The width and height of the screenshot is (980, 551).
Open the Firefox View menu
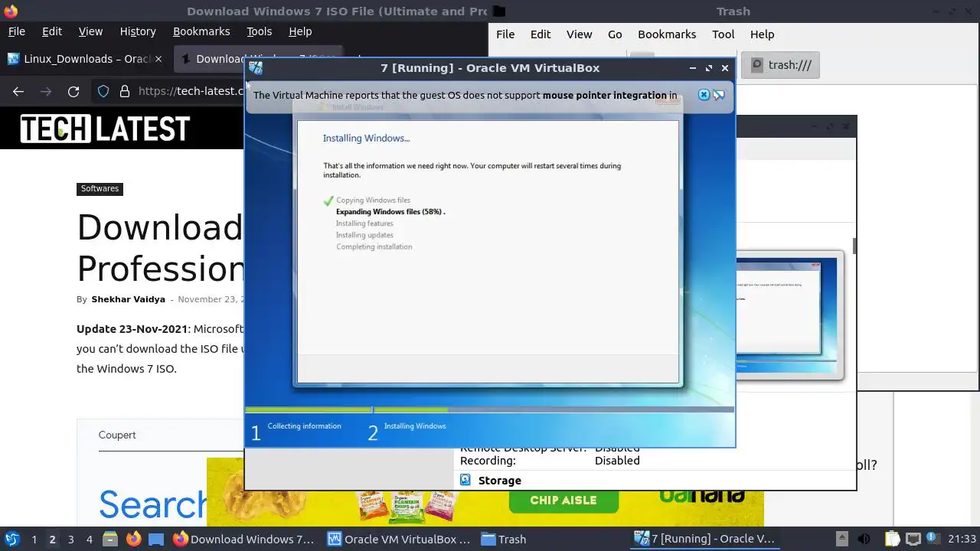click(x=90, y=31)
